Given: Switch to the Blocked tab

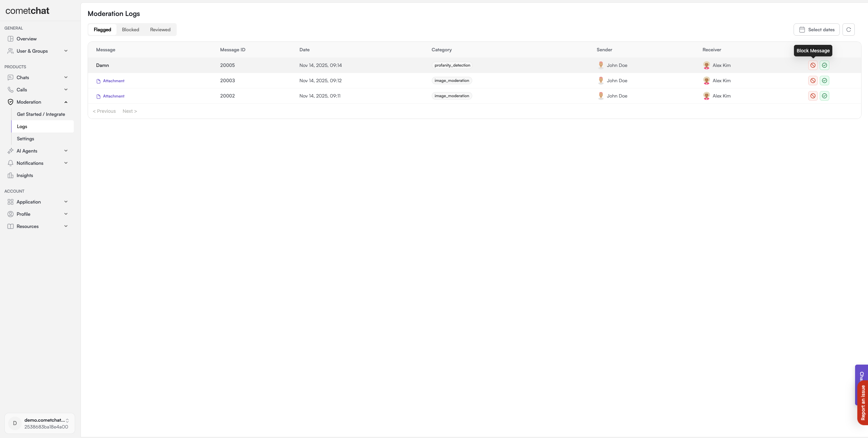Looking at the screenshot, I should coord(130,30).
